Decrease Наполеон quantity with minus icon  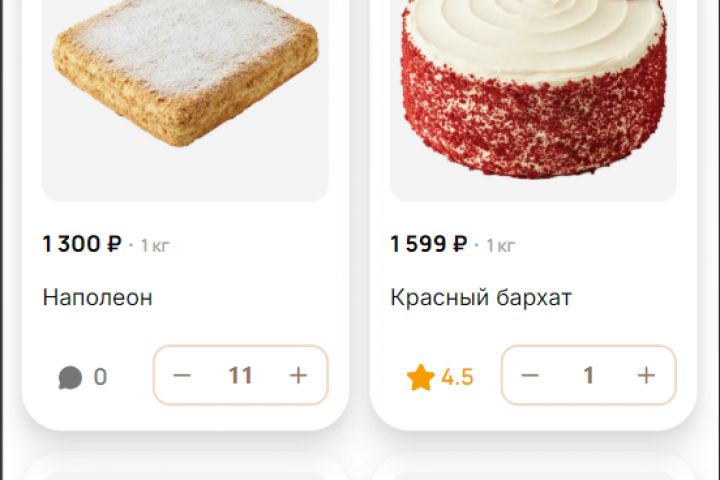pos(182,375)
